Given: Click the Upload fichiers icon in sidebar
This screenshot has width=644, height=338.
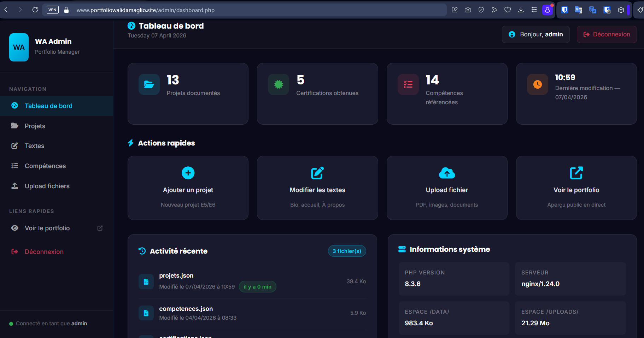Looking at the screenshot, I should [14, 186].
